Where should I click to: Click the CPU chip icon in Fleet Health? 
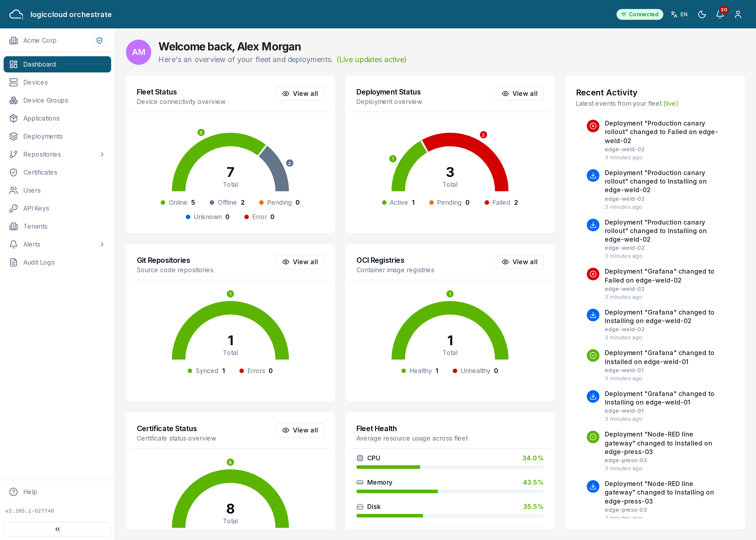[360, 458]
